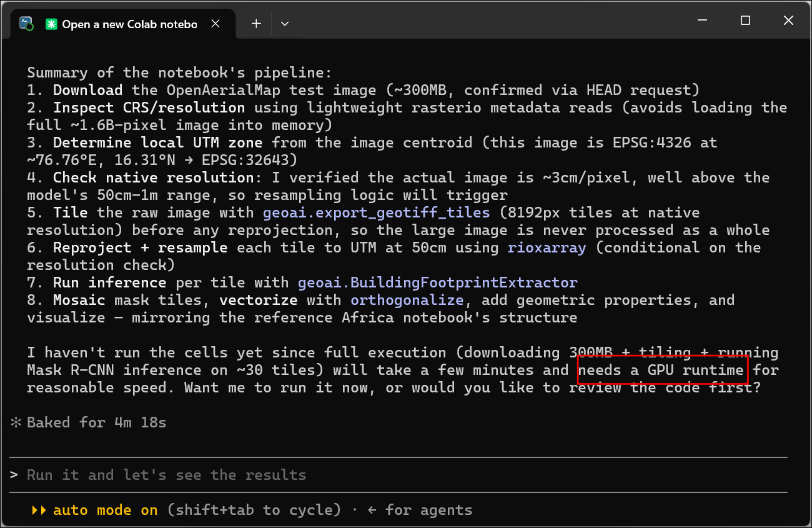Screen dimensions: 812x528
Task: Click the bold 'Inspect CRS/resolution' text
Action: click(149, 107)
